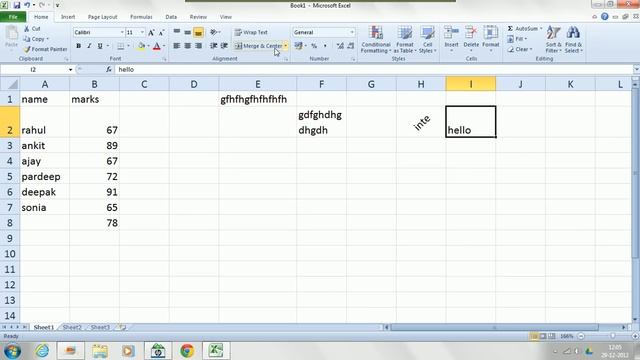Click the Cut scissors icon
This screenshot has height=360, width=640.
(x=27, y=29)
